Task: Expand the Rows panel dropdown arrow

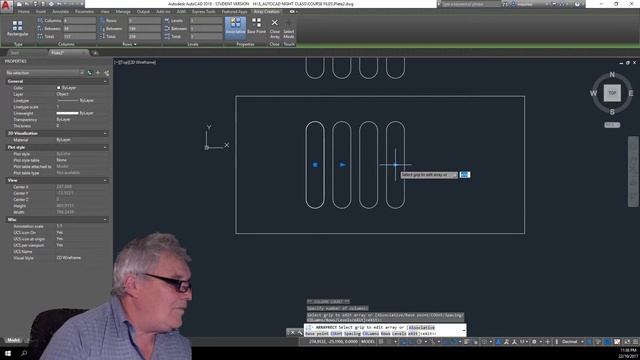Action: [135, 44]
